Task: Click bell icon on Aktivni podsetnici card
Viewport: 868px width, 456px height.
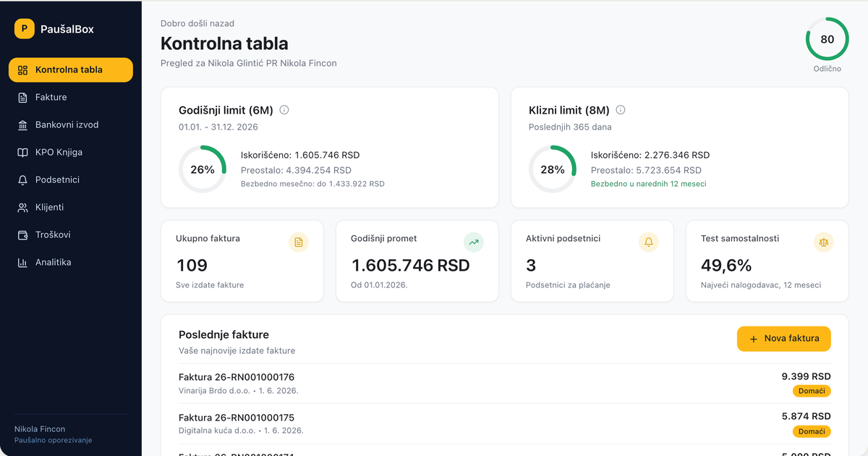Action: (x=649, y=242)
